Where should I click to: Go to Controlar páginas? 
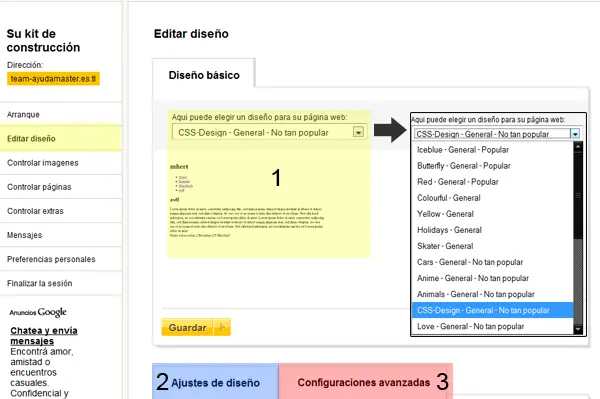click(61, 187)
